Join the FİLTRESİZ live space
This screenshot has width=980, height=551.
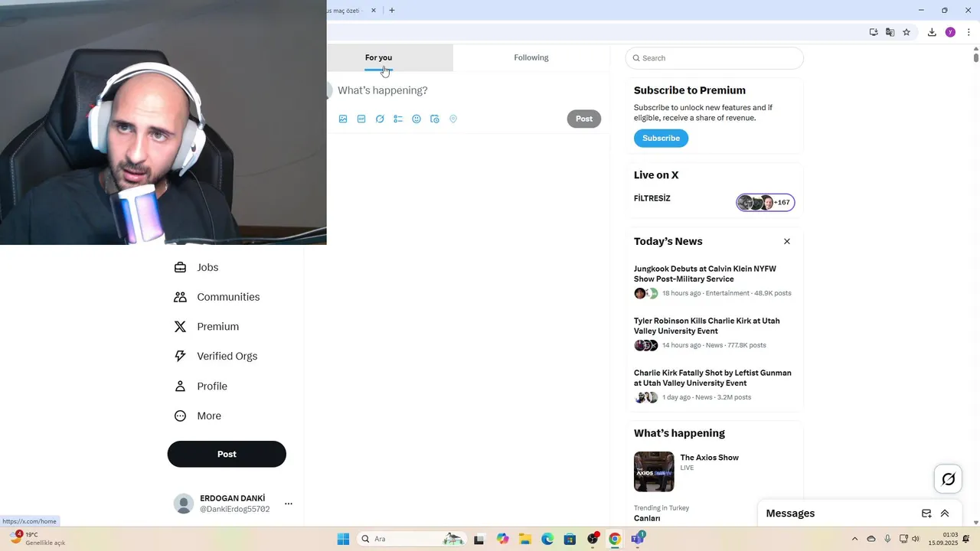pyautogui.click(x=652, y=198)
